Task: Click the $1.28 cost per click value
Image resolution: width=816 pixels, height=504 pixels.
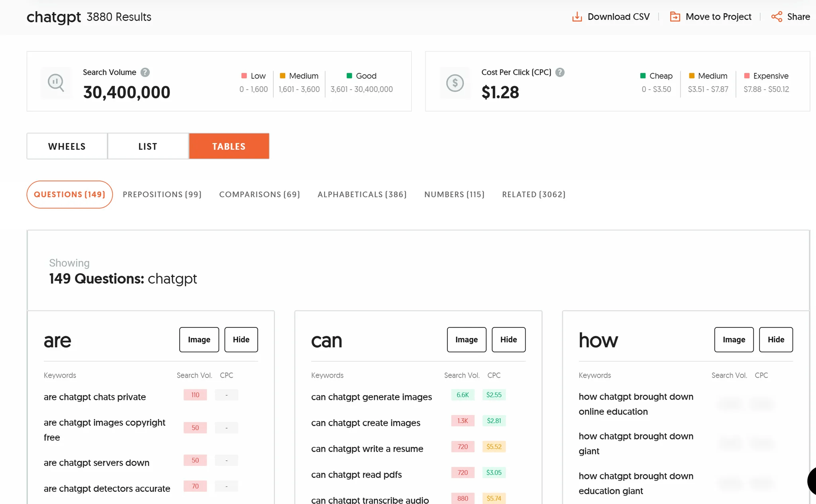Action: 500,92
